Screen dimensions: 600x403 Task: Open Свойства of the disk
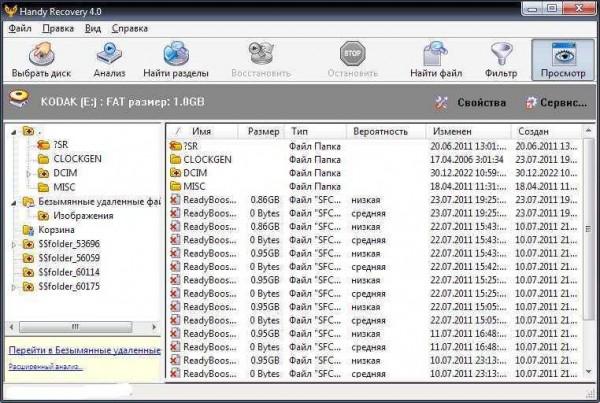tap(481, 103)
